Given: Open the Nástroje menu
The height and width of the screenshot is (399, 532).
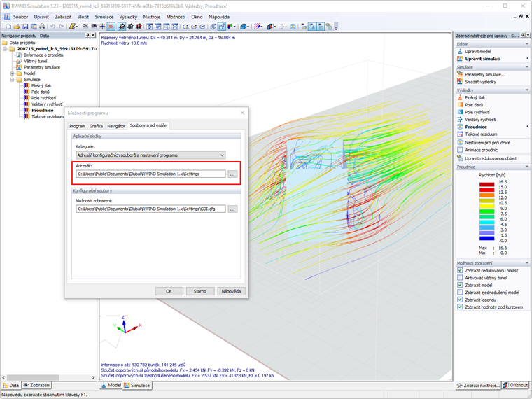Looking at the screenshot, I should click(x=152, y=17).
